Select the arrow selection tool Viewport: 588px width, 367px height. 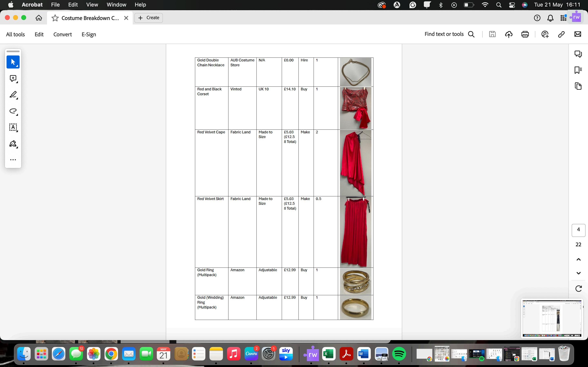click(13, 62)
